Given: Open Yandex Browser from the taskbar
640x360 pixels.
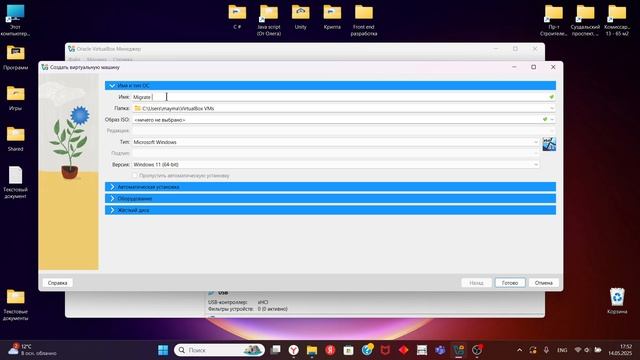Looking at the screenshot, I should point(293,350).
